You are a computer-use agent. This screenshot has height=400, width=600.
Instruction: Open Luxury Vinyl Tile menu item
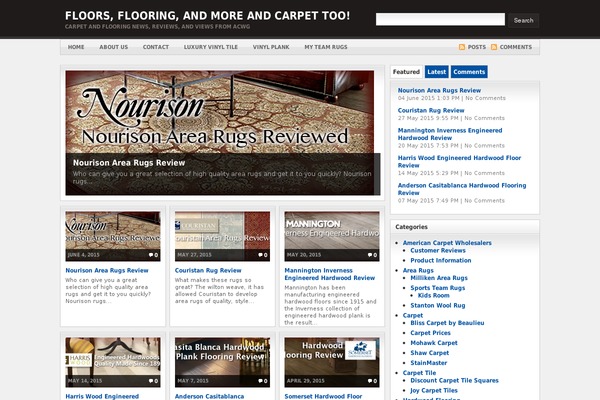[x=211, y=47]
